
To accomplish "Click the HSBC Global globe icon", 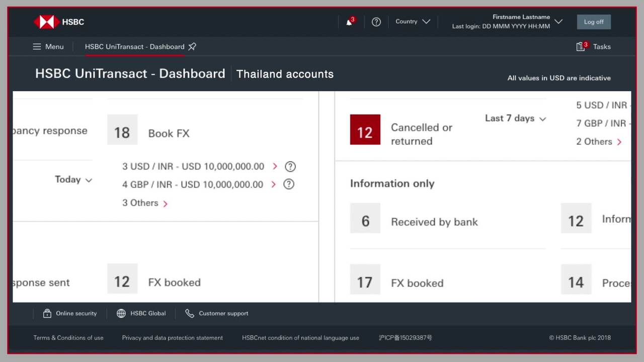I will [x=121, y=313].
